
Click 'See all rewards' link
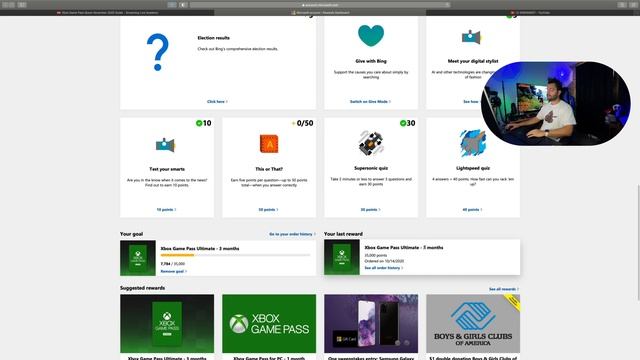504,289
